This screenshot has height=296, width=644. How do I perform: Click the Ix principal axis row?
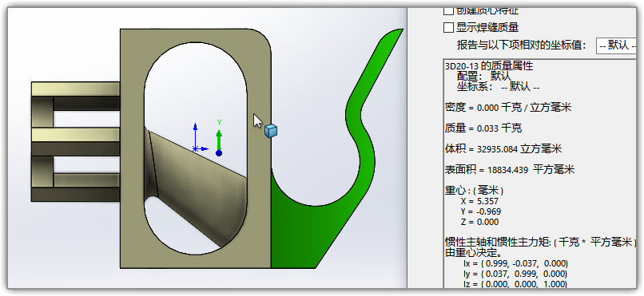click(515, 263)
